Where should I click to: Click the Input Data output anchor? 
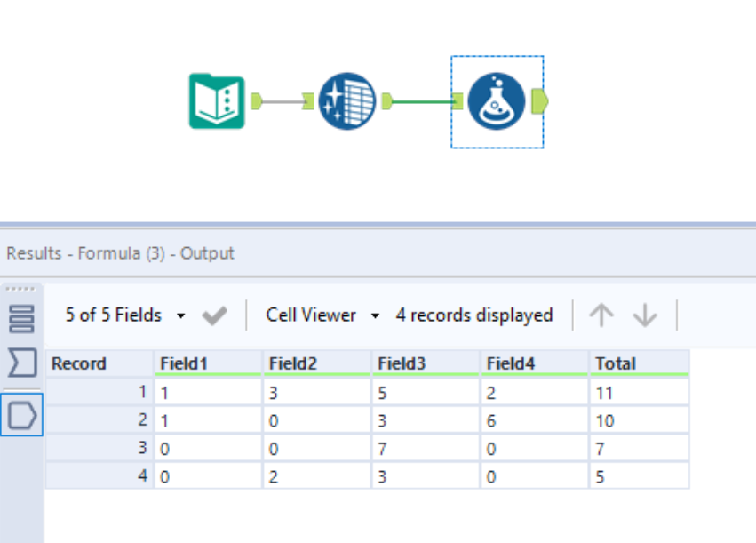pyautogui.click(x=257, y=102)
